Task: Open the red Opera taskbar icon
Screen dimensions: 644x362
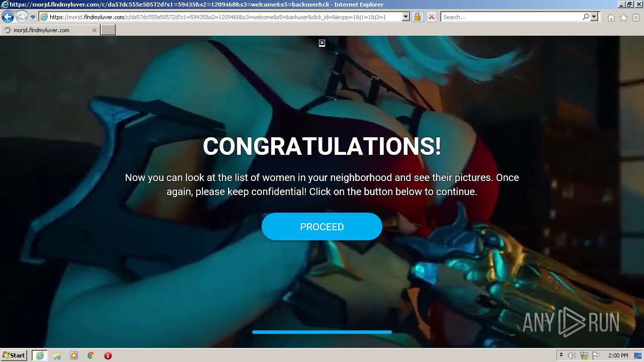Action: (108, 355)
